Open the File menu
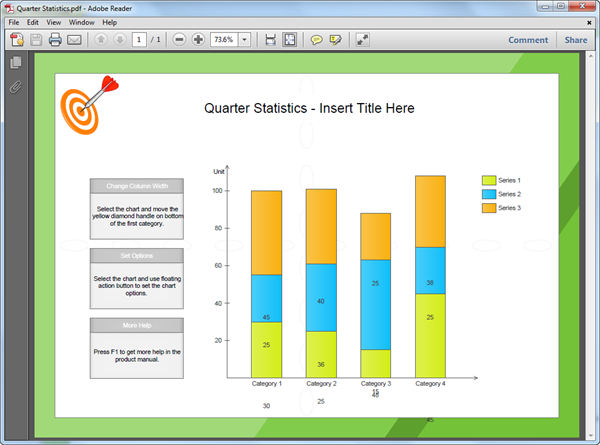Image resolution: width=600 pixels, height=445 pixels. (x=14, y=22)
